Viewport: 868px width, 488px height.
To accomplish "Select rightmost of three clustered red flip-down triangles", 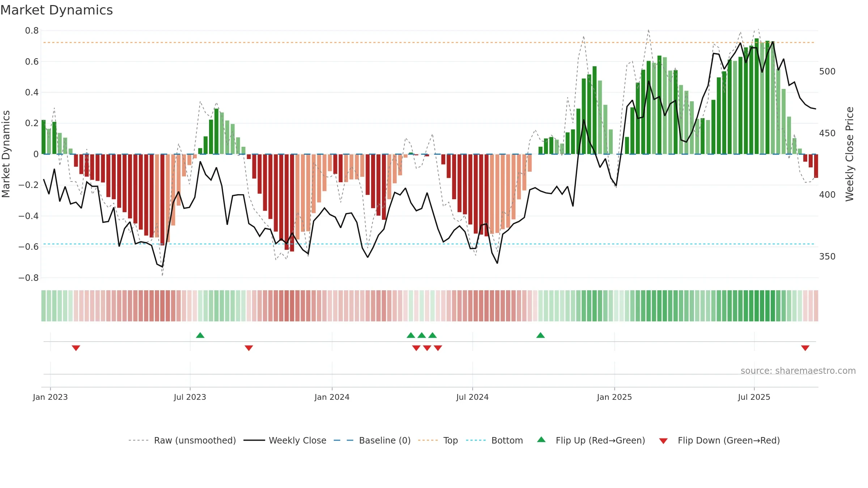I will (x=438, y=348).
